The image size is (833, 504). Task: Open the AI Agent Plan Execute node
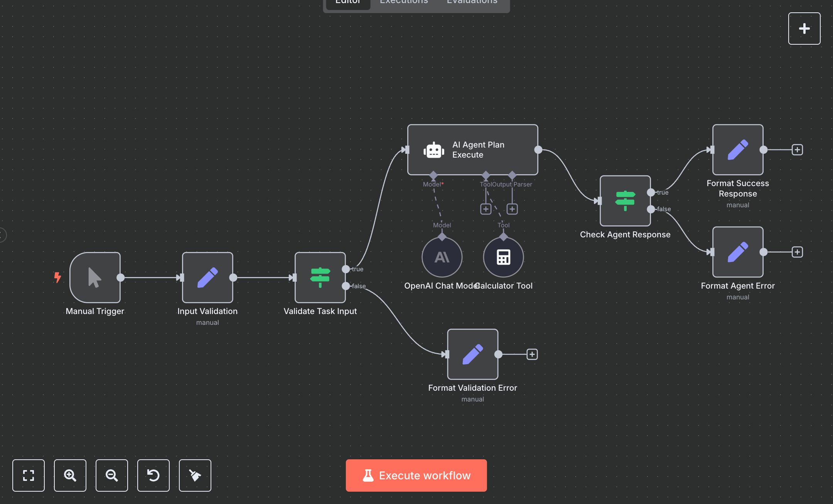[x=472, y=150]
